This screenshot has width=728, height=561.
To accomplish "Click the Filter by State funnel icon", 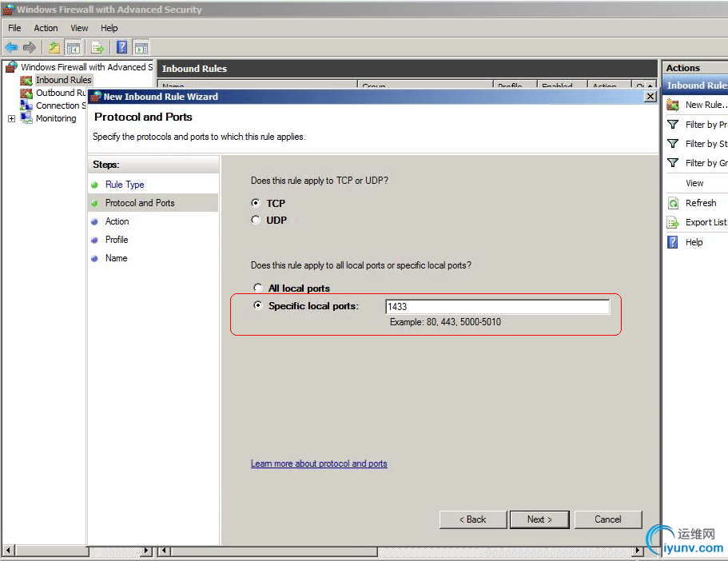I will click(x=673, y=144).
